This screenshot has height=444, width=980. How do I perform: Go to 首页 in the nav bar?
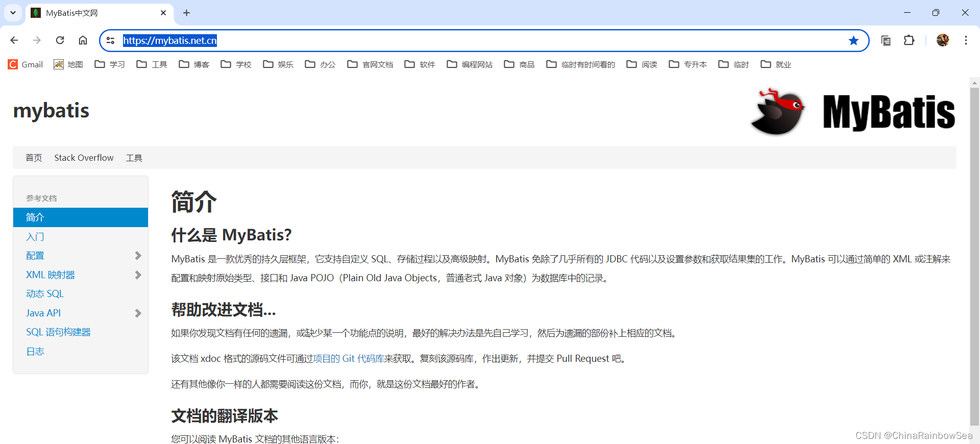point(34,158)
